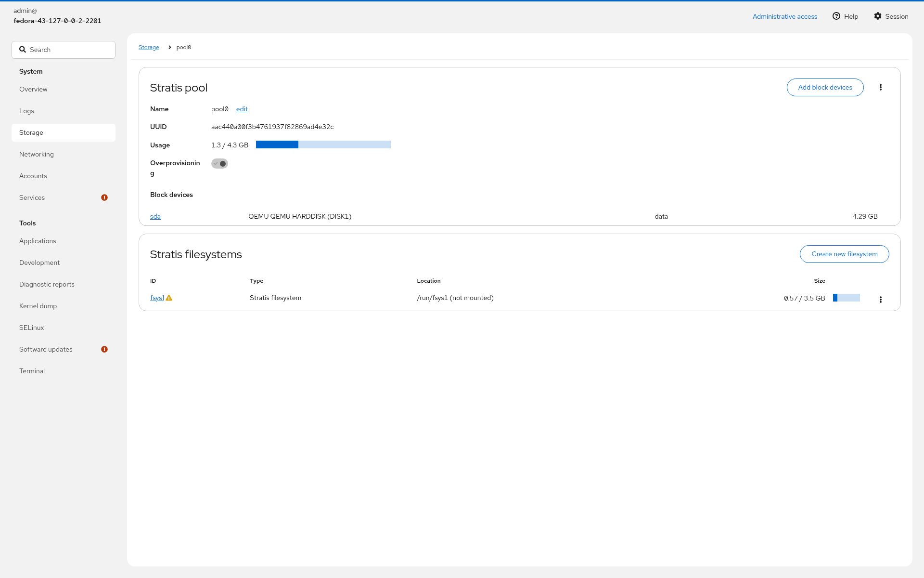Click the search magnifier icon
The width and height of the screenshot is (924, 578).
tap(23, 49)
